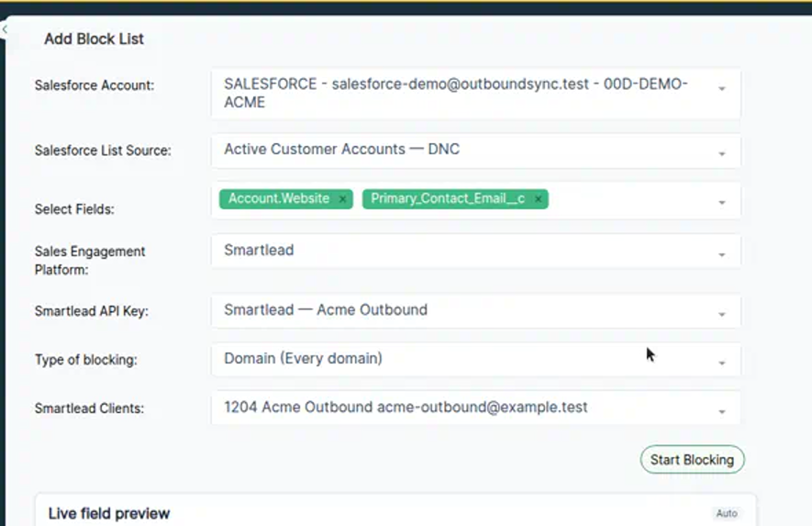Click the Primary_Contact_Email__c tag label
This screenshot has height=526, width=812.
coord(448,198)
